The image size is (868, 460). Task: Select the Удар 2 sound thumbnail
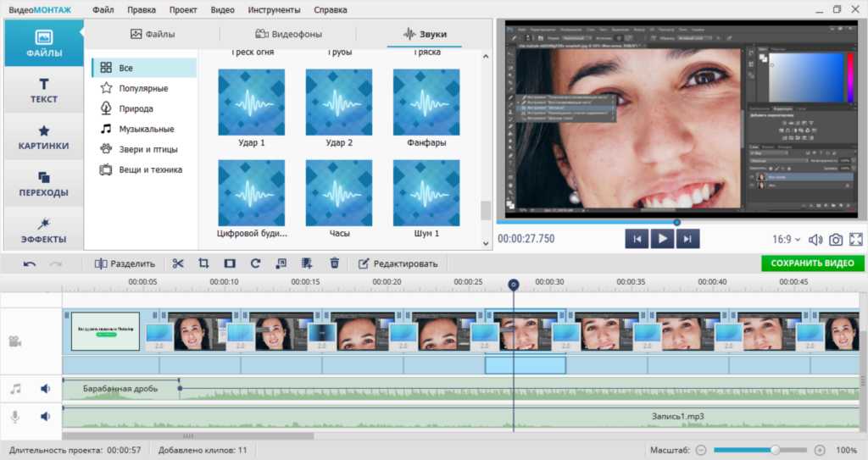(339, 103)
